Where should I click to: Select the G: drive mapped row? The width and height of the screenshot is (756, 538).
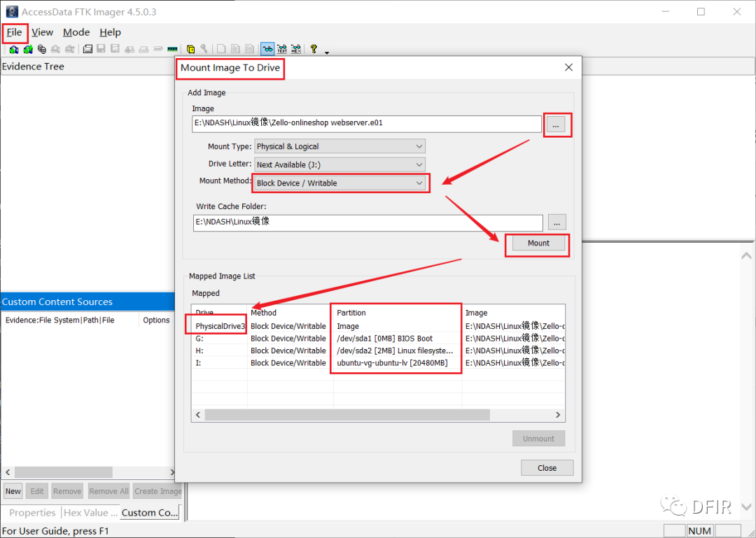[378, 339]
